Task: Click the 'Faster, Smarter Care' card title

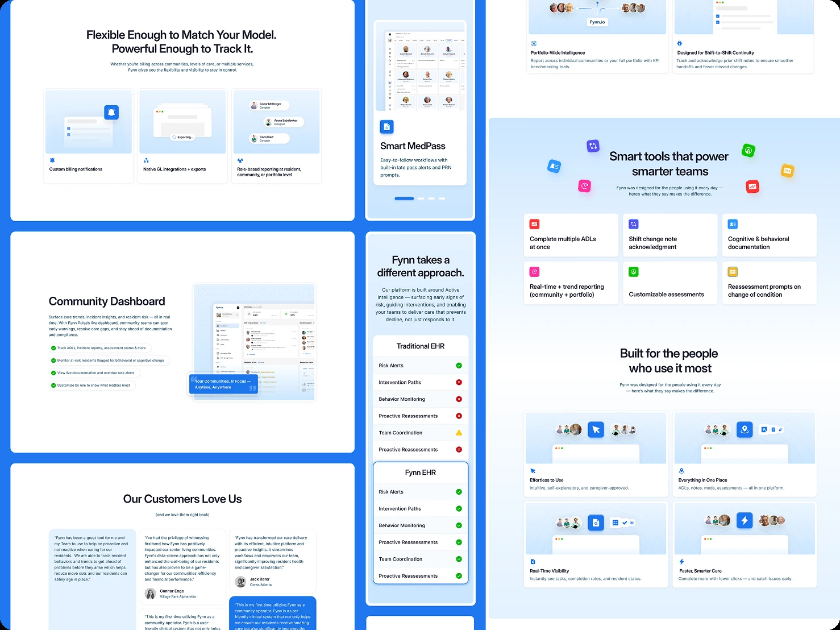Action: (700, 571)
